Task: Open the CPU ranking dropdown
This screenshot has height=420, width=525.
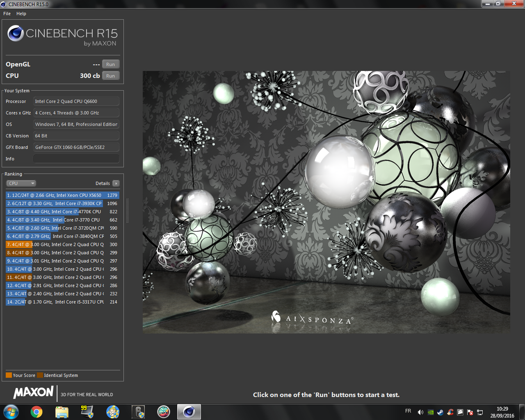Action: pos(21,183)
